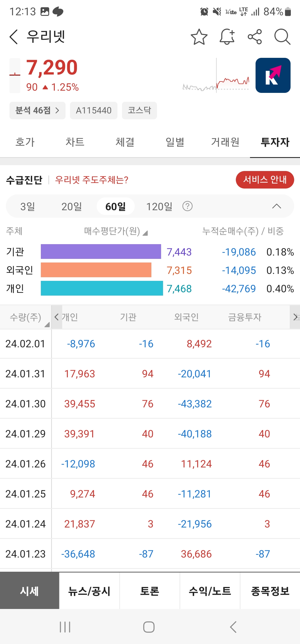Image resolution: width=300 pixels, height=644 pixels.
Task: Select the 투자자 tab
Action: (x=275, y=142)
